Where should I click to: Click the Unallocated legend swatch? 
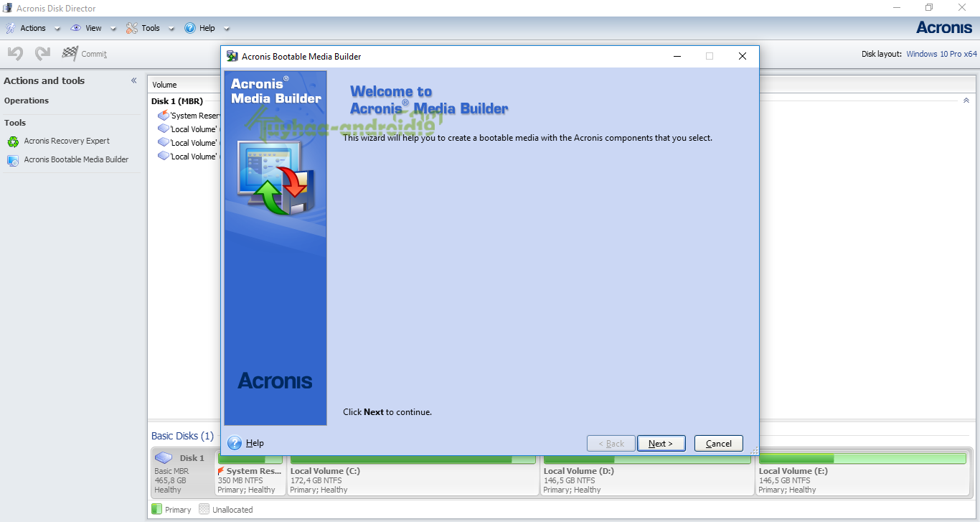point(204,509)
